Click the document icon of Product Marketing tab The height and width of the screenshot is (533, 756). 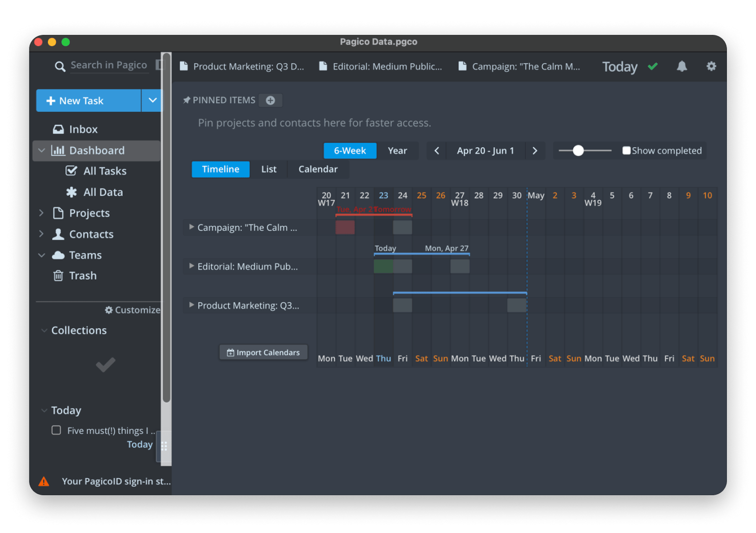tap(184, 66)
